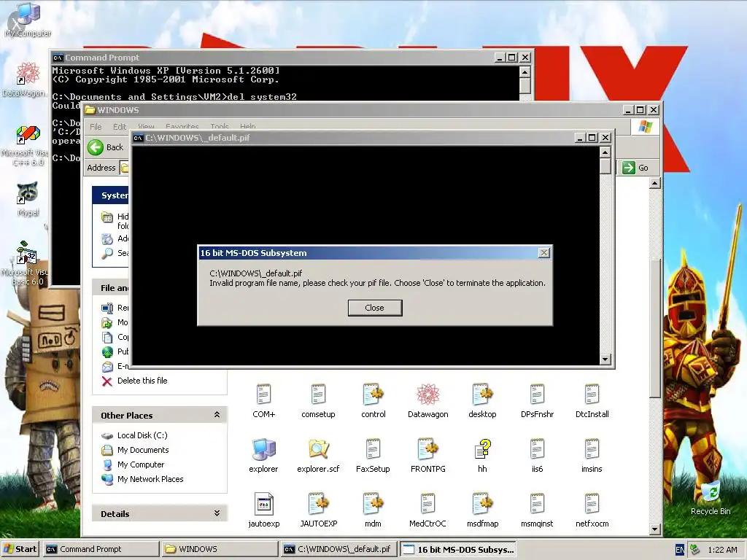The width and height of the screenshot is (747, 560).
Task: Click up arrow of Command Prompt scrollbar
Action: point(525,72)
